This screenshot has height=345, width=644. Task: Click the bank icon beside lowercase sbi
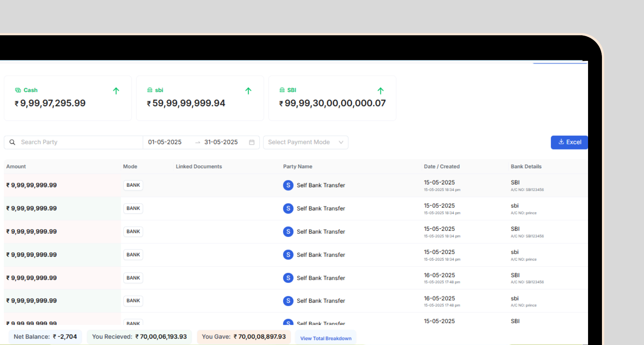[150, 90]
